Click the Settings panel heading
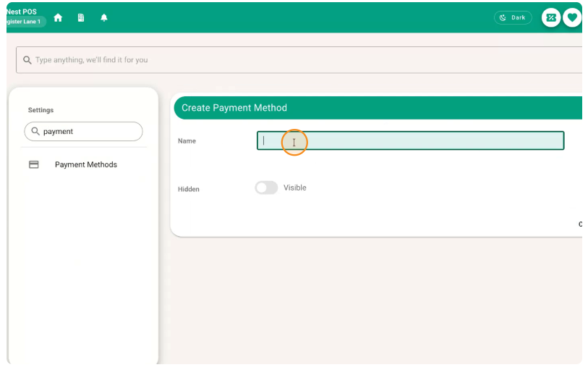Image resolution: width=588 pixels, height=370 pixels. point(41,110)
